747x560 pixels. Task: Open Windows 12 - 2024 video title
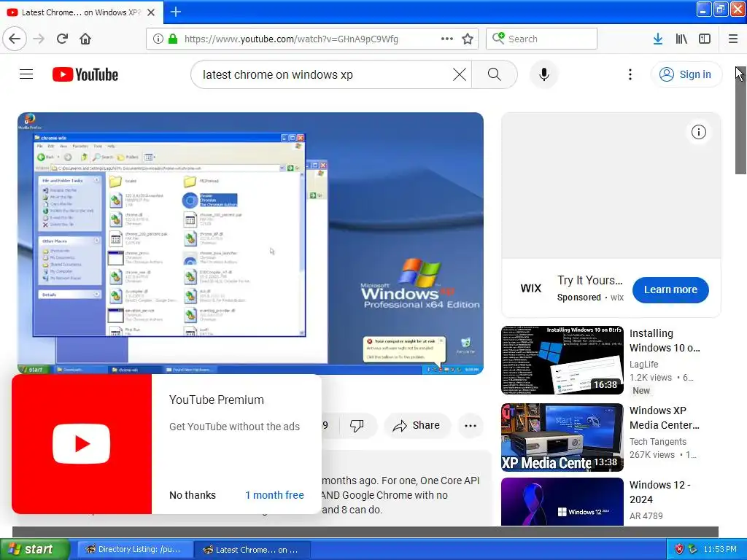659,492
